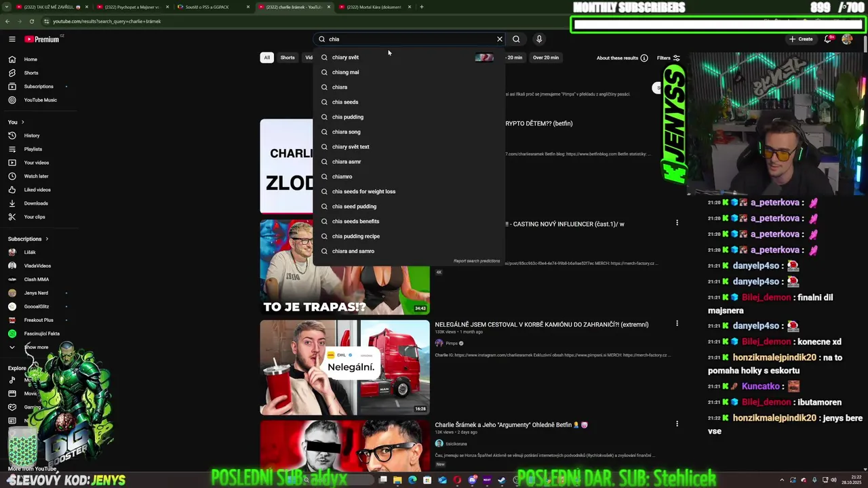Open Your videos in sidebar
Screen dimensions: 868x488
[37, 163]
